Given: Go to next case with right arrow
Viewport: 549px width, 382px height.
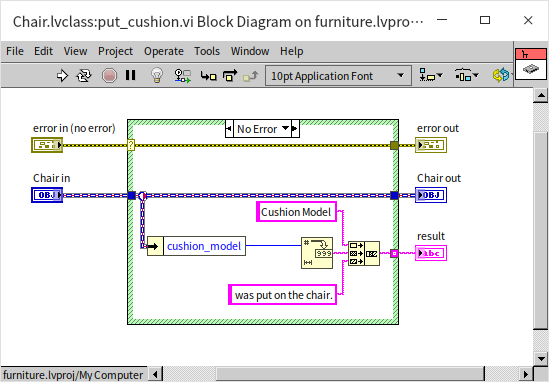Looking at the screenshot, I should (295, 129).
